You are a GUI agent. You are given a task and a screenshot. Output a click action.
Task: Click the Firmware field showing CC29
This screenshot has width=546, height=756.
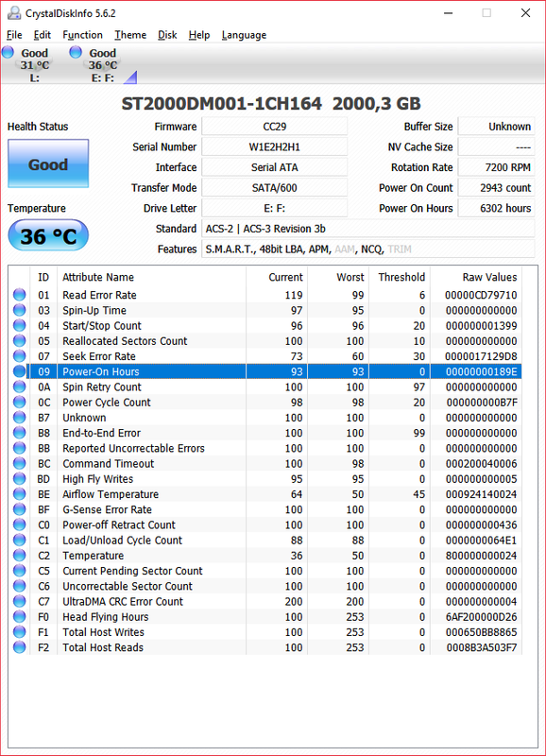pos(274,127)
